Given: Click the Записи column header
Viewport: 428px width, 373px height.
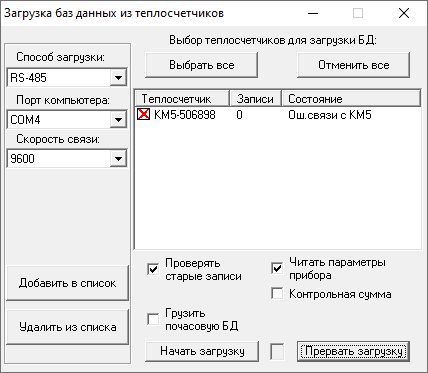Looking at the screenshot, I should click(256, 99).
